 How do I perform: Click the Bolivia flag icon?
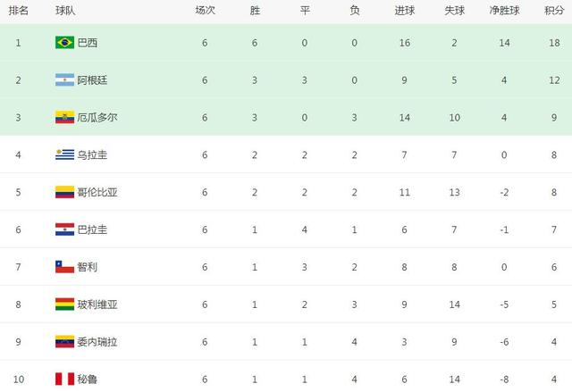coord(64,304)
